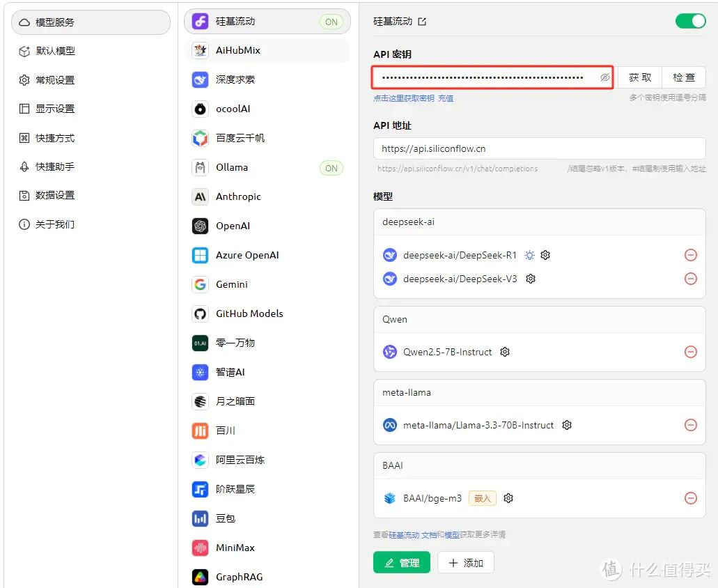Image resolution: width=718 pixels, height=588 pixels.
Task: Select the 豆包 provider icon
Action: [200, 518]
